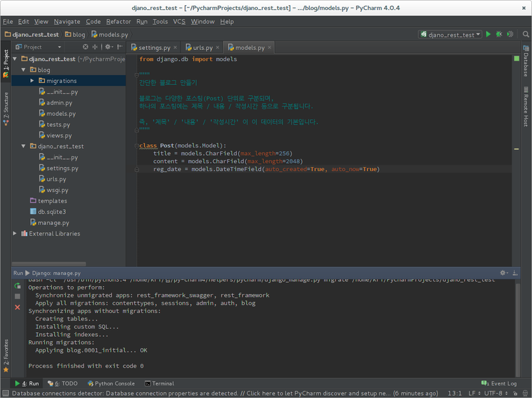Open models.py in the project tree
Image resolution: width=532 pixels, height=398 pixels.
point(57,113)
